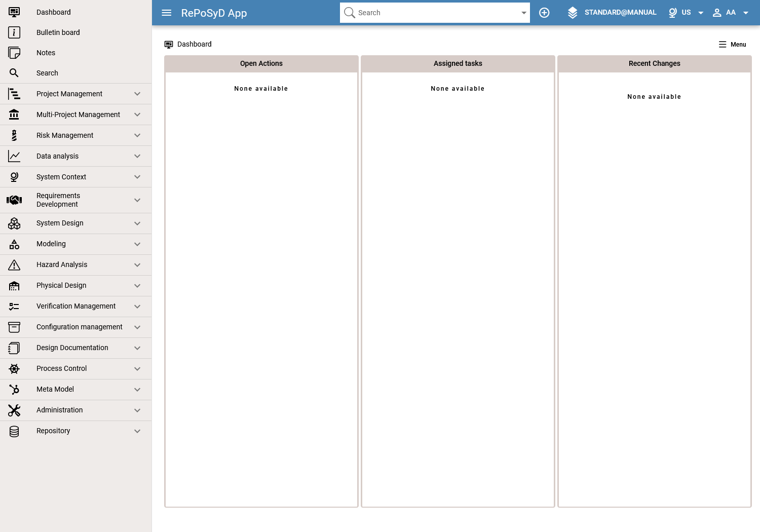Click the layers icon beside STANDARD@MANUAL
This screenshot has width=760, height=532.
[x=573, y=13]
